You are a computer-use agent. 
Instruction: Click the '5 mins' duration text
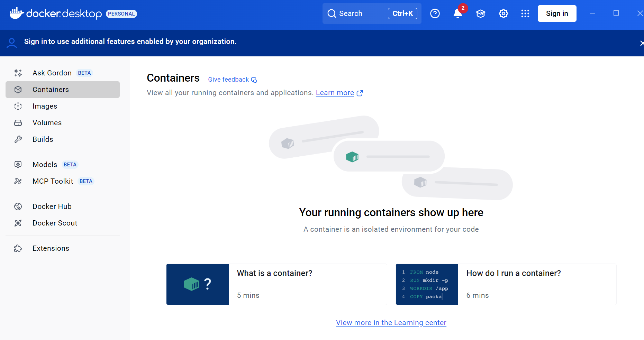248,295
